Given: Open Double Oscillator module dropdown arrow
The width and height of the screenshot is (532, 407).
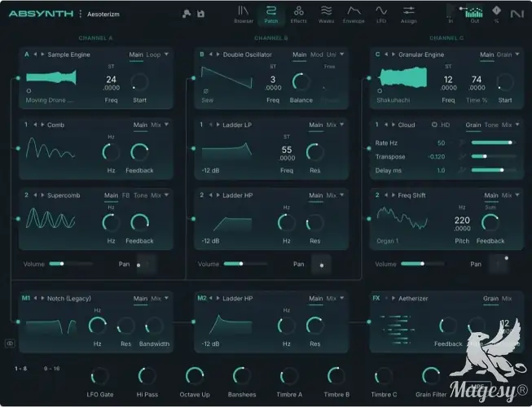Looking at the screenshot, I should click(342, 55).
